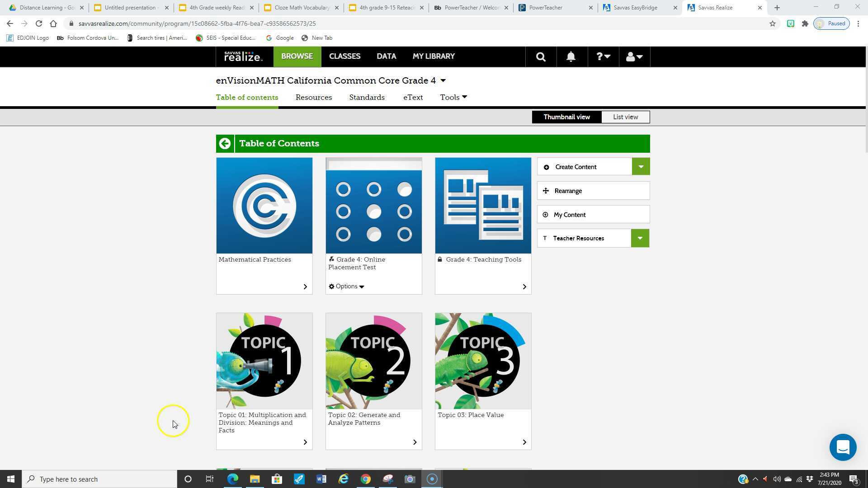Expand the Teacher Resources dropdown arrow
Viewport: 868px width, 488px height.
click(640, 238)
